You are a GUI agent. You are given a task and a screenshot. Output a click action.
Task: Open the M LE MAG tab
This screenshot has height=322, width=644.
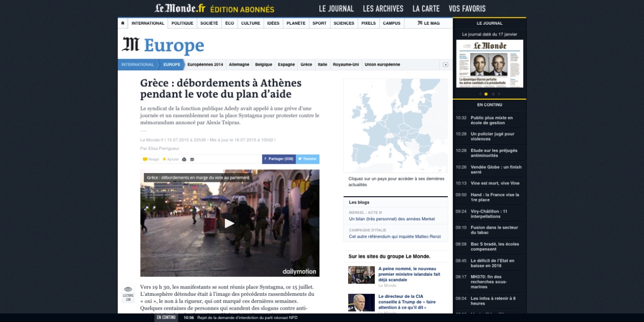428,23
